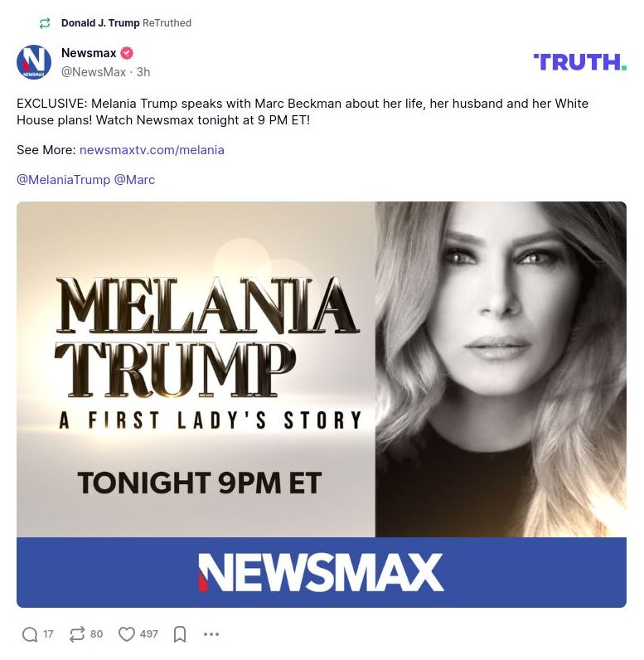The height and width of the screenshot is (660, 644).
Task: Click the reply comment bubble icon
Action: pyautogui.click(x=30, y=634)
